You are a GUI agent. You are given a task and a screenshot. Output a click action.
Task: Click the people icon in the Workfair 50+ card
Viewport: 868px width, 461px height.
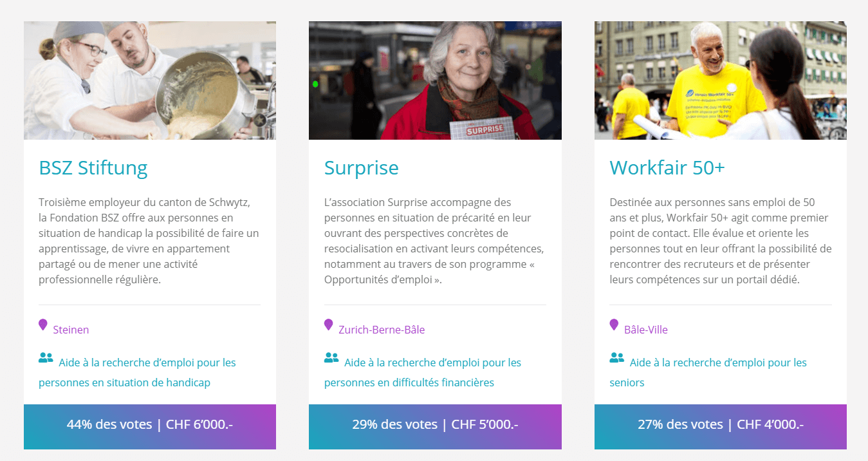click(x=616, y=357)
